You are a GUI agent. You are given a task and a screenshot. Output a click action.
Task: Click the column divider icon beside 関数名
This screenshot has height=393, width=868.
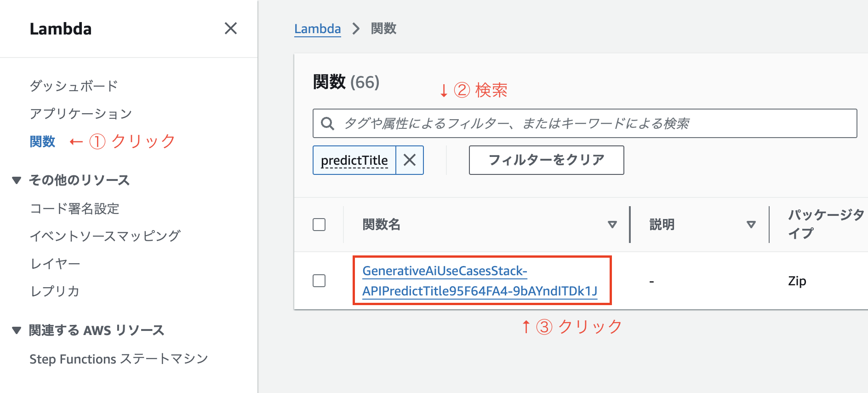(629, 225)
